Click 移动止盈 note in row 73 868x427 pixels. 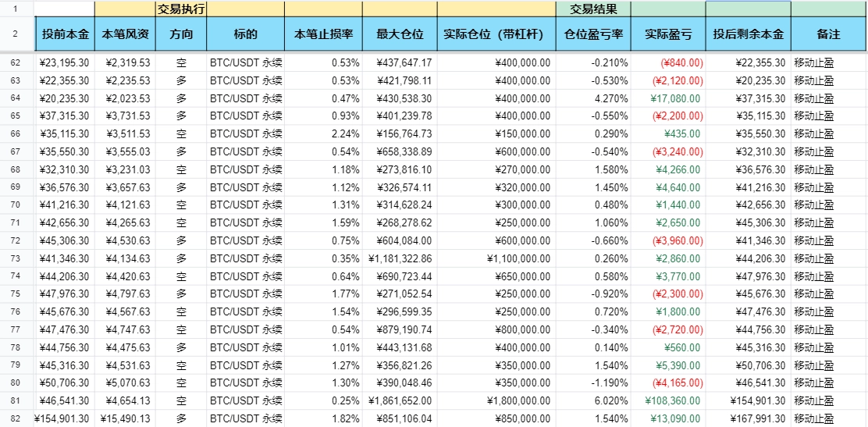[x=829, y=258]
